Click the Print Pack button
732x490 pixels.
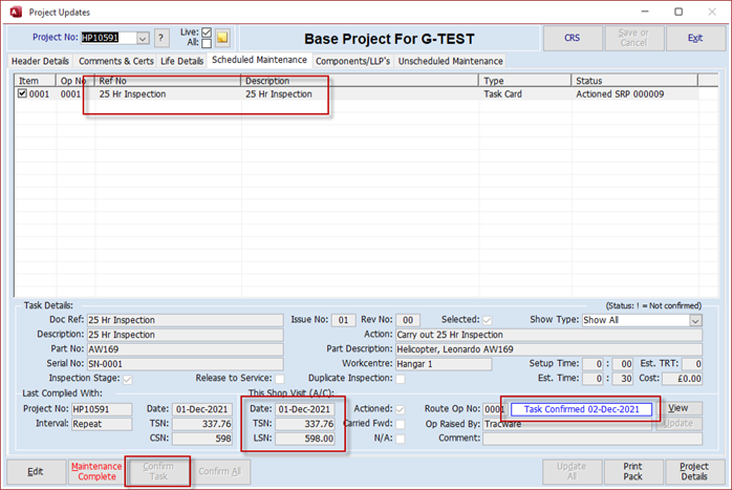(x=632, y=472)
